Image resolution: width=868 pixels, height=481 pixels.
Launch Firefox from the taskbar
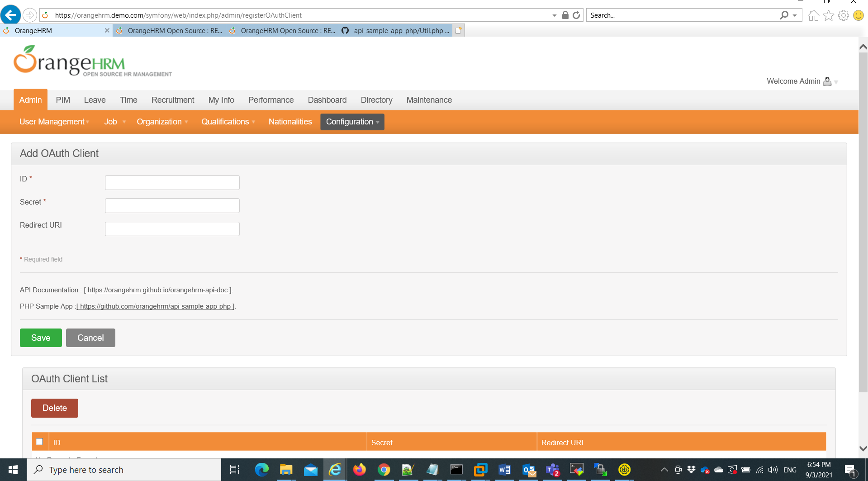tap(360, 470)
